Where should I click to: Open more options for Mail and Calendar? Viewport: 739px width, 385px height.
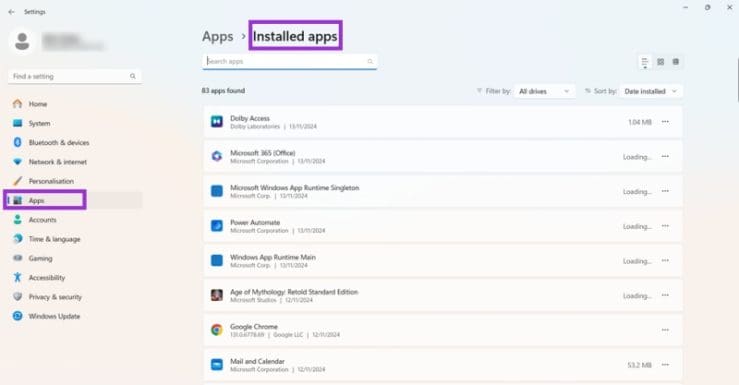click(665, 365)
